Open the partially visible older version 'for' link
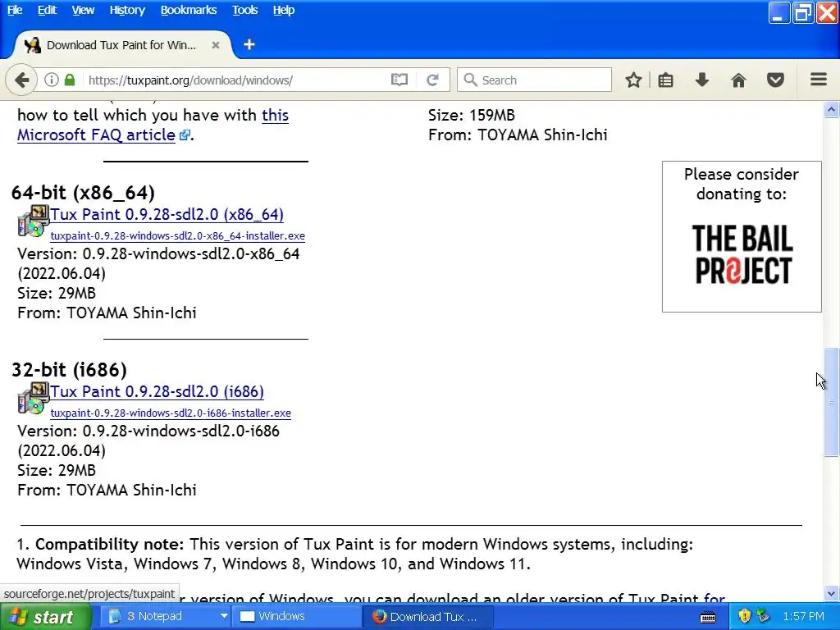The image size is (840, 630). tap(714, 597)
